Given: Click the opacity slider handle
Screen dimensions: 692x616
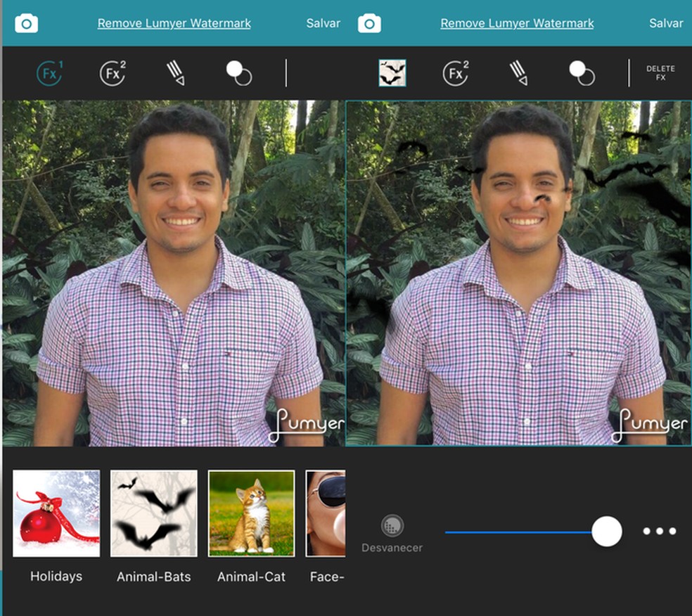Looking at the screenshot, I should pos(607,532).
